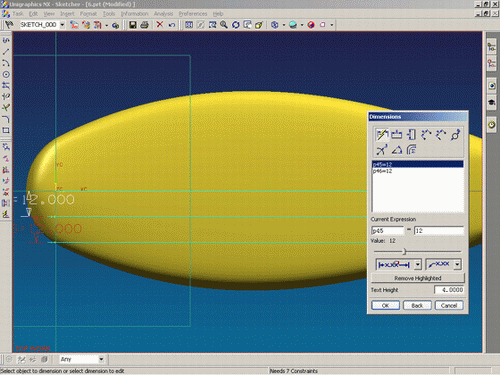Open the Any selection filter dropdown
This screenshot has width=500, height=375.
tap(101, 359)
